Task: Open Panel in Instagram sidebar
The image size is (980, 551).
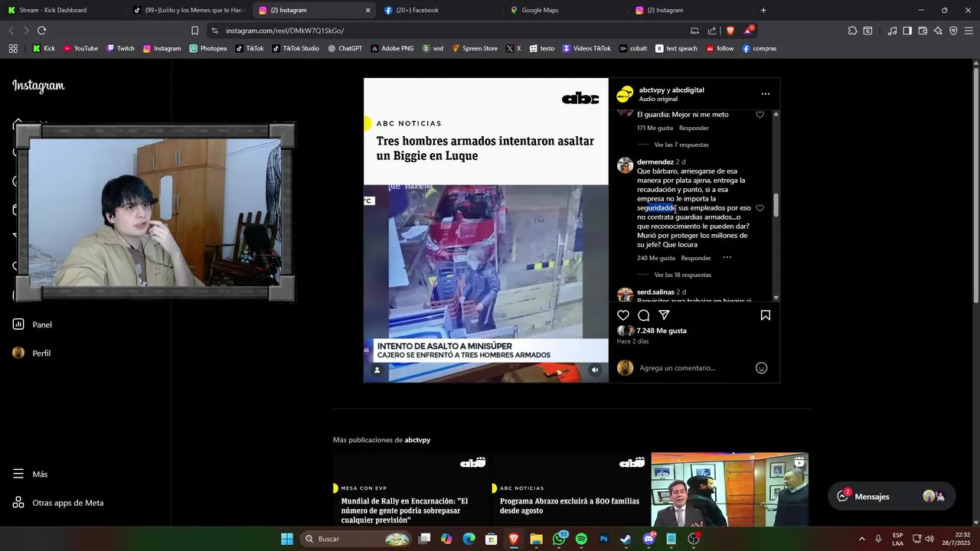Action: click(x=32, y=324)
